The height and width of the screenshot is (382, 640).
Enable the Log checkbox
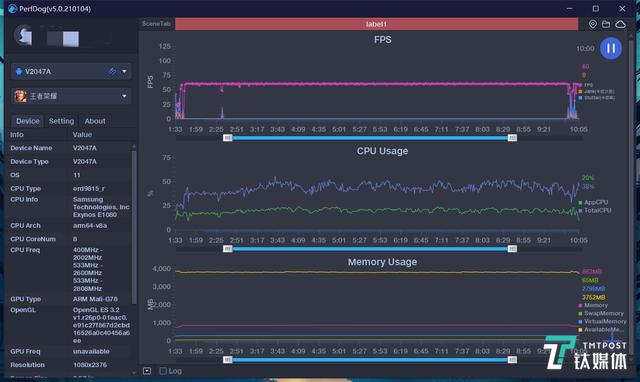pyautogui.click(x=163, y=371)
